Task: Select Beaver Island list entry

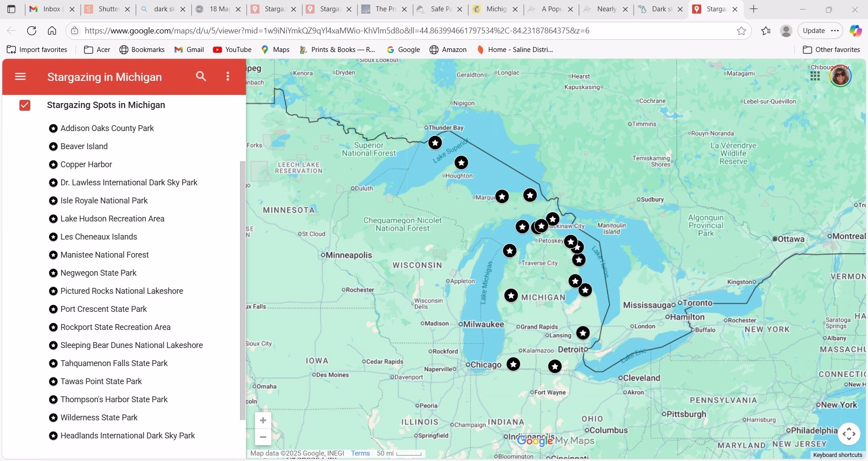Action: pos(84,146)
